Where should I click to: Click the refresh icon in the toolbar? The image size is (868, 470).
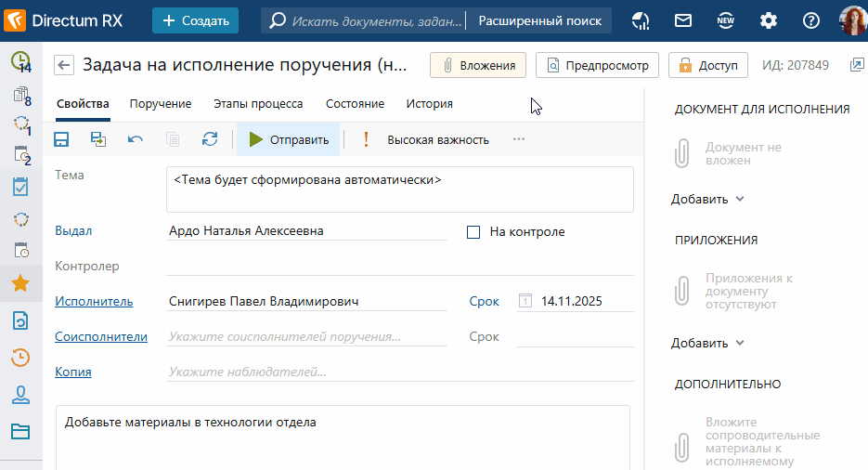210,139
